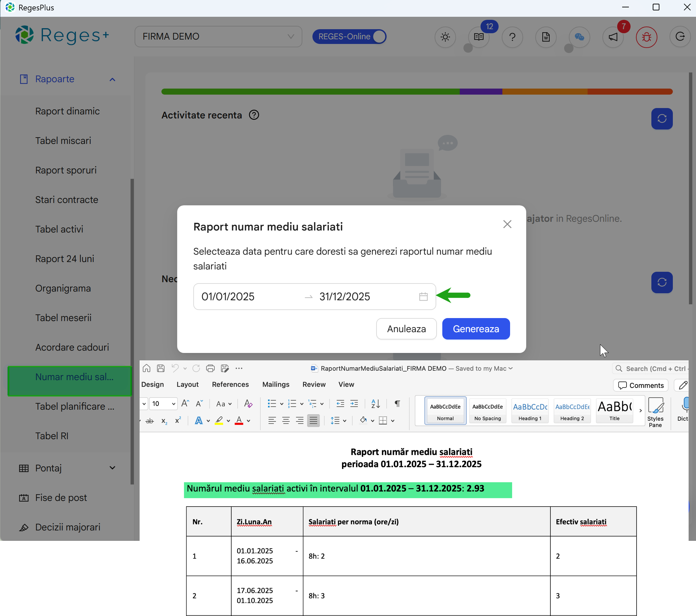Enable justified text alignment
Screen dimensions: 696x616
(x=313, y=420)
